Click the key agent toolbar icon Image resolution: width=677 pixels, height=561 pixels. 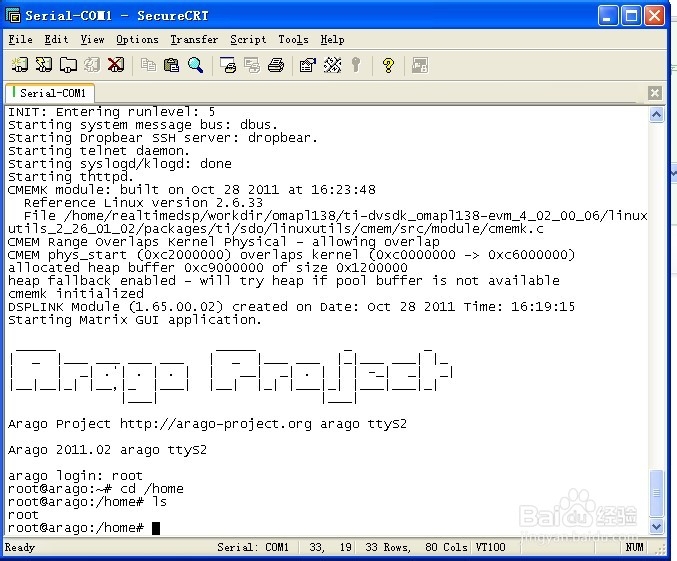pyautogui.click(x=356, y=65)
